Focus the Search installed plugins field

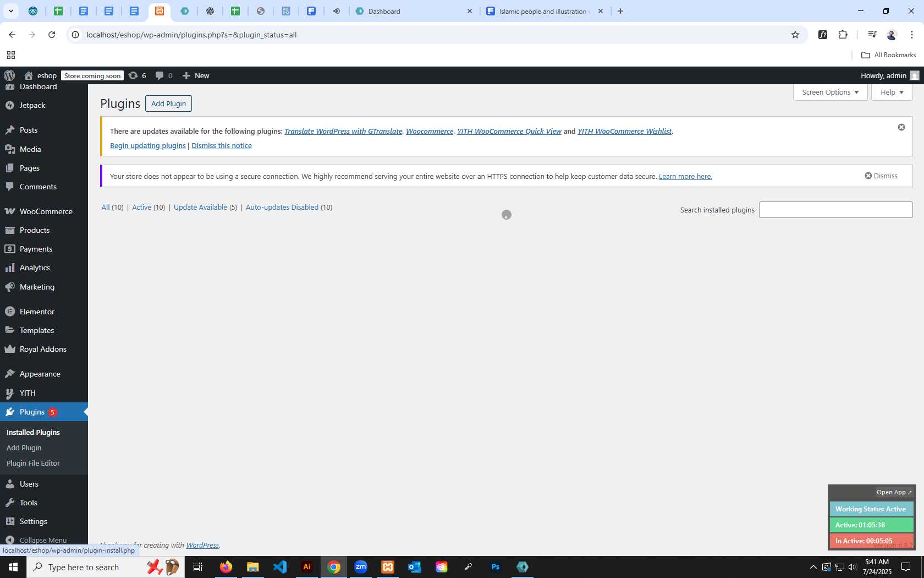(835, 210)
